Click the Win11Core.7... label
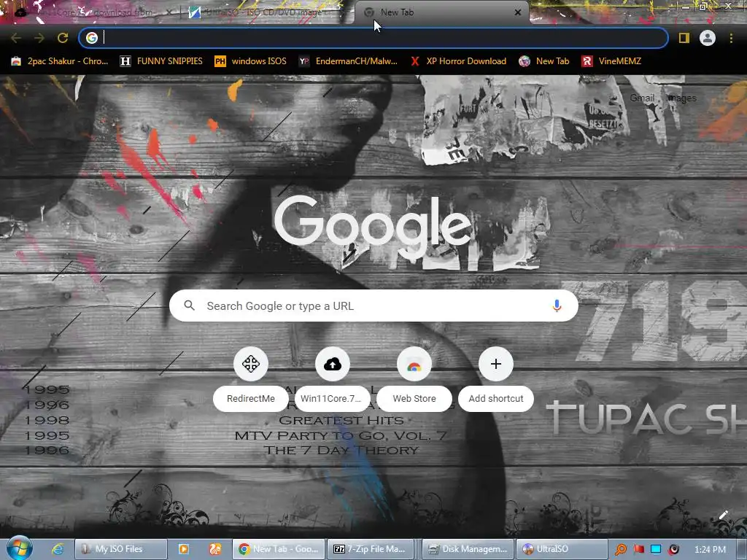747x560 pixels. [332, 399]
